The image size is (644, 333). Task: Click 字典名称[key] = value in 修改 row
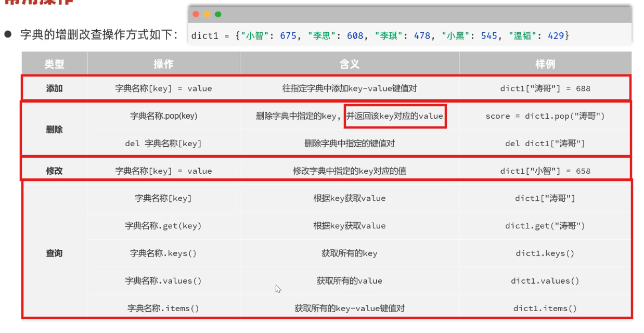(x=163, y=171)
